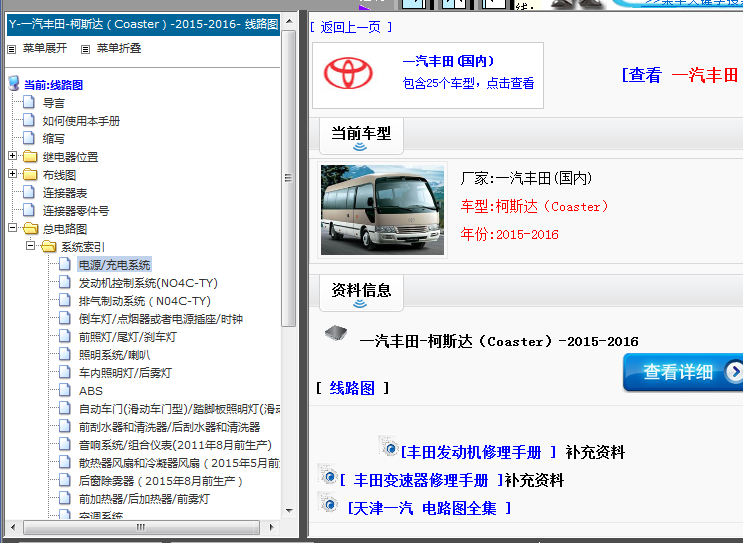743x543 pixels.
Task: Click 返回上一页 back link
Action: pos(351,27)
